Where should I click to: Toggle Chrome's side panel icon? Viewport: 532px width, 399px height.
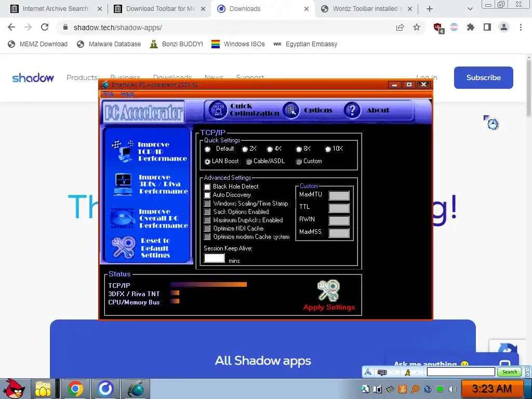[x=487, y=27]
